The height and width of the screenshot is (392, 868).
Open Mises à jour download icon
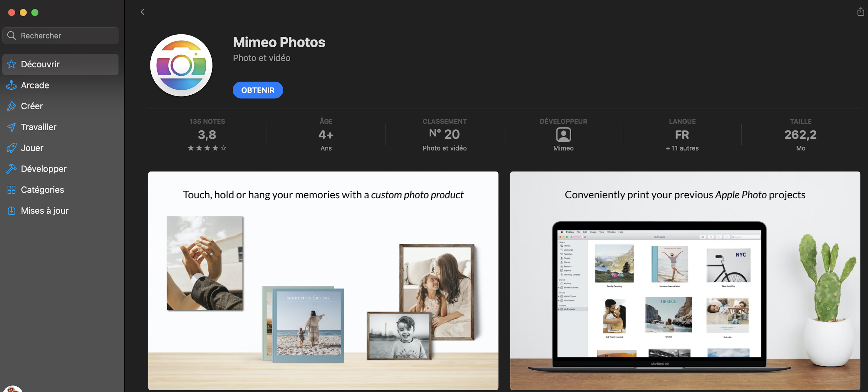12,210
